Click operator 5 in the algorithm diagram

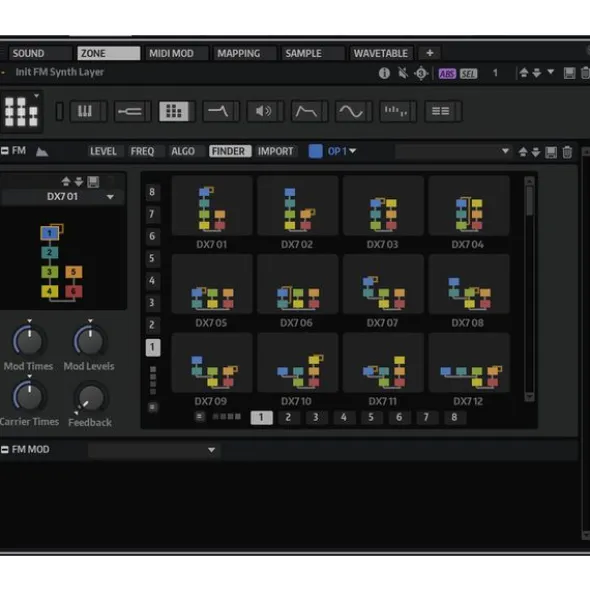(x=74, y=272)
